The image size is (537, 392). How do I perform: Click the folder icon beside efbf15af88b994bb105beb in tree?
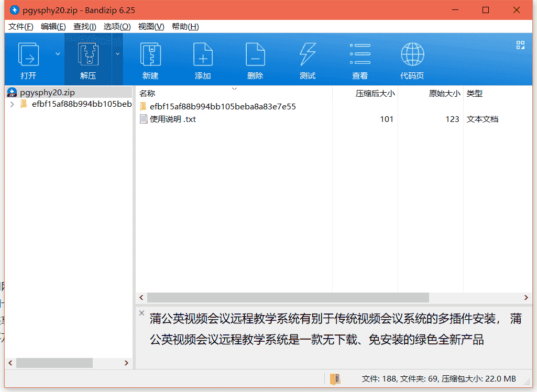pos(24,104)
